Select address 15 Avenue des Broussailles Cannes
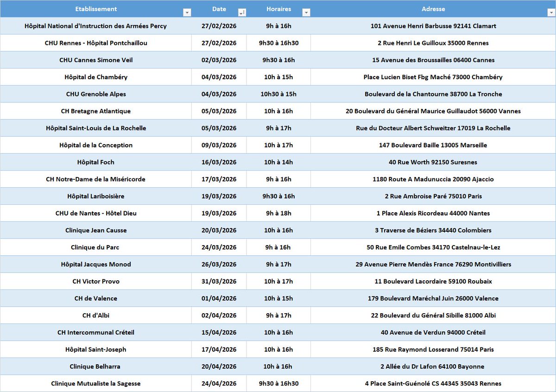556x392 pixels. click(433, 60)
